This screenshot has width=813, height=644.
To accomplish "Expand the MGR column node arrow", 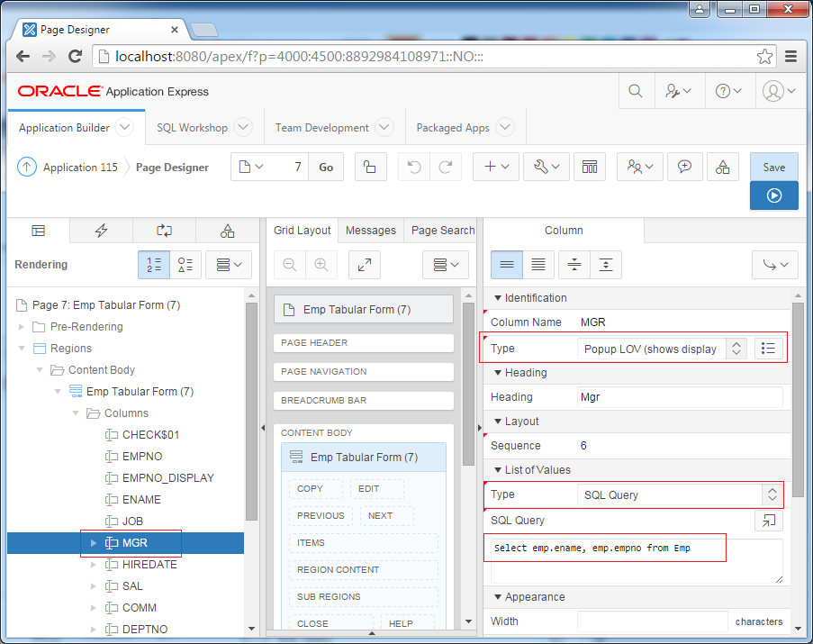I will (94, 543).
